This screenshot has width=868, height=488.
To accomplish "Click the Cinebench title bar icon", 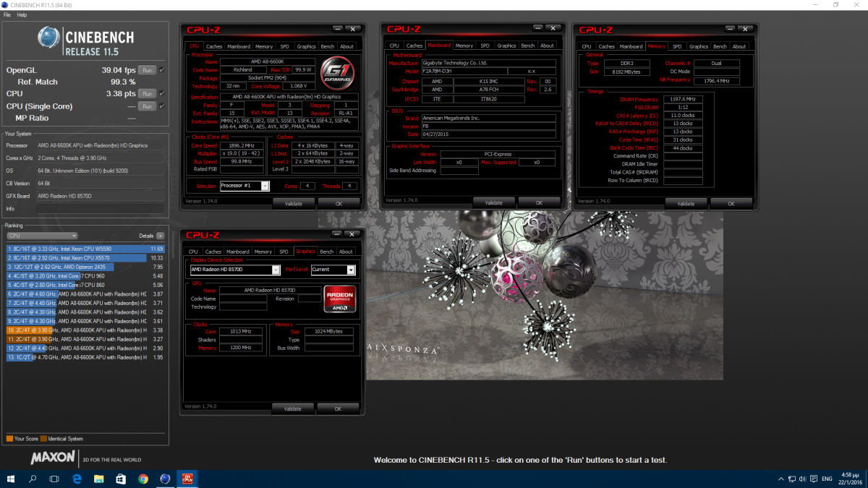I will (x=4, y=4).
